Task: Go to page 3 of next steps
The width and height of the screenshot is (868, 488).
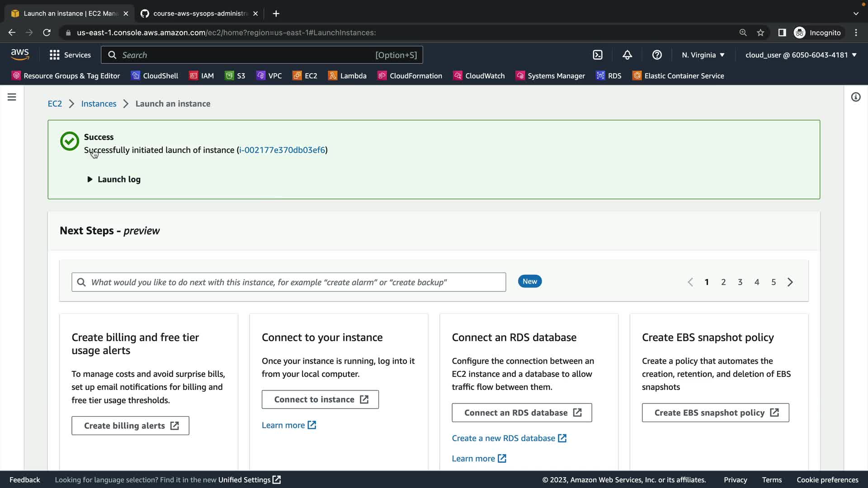Action: [740, 282]
